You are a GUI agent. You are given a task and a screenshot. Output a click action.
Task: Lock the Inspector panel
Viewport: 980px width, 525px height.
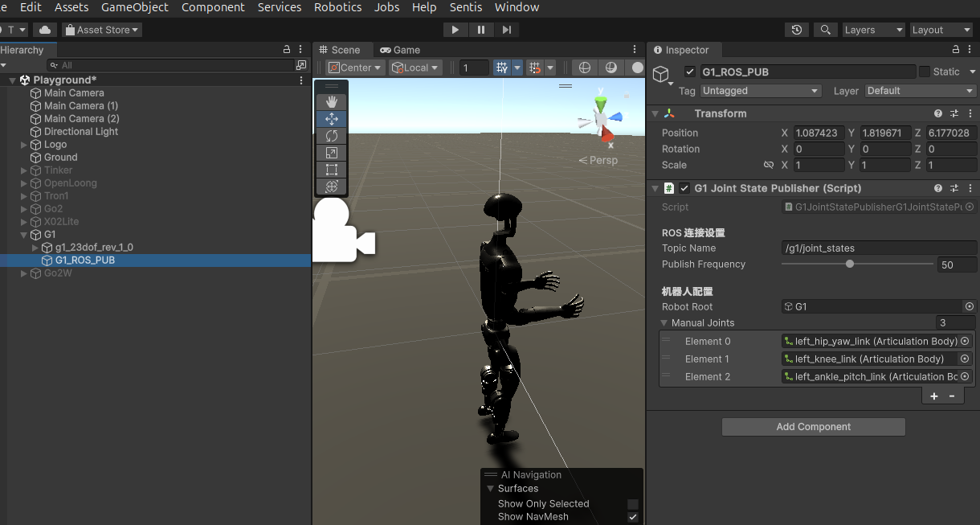click(x=954, y=50)
